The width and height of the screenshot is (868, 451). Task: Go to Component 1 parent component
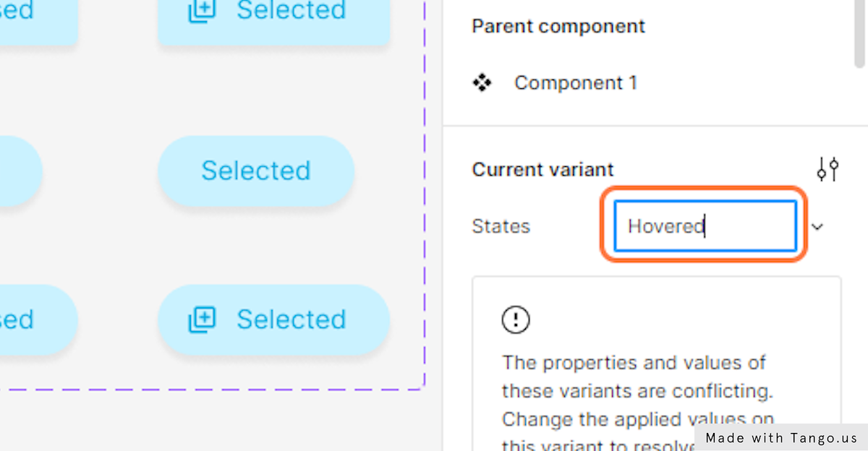[576, 83]
